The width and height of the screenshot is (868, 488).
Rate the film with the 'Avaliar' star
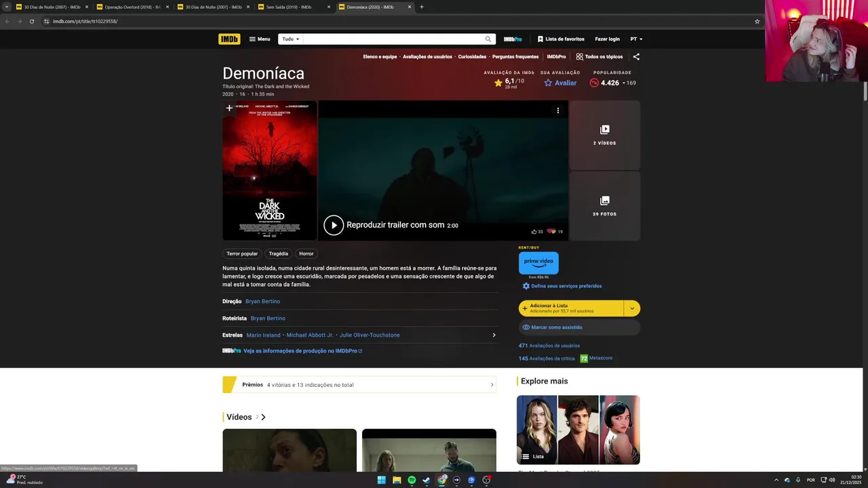click(560, 83)
